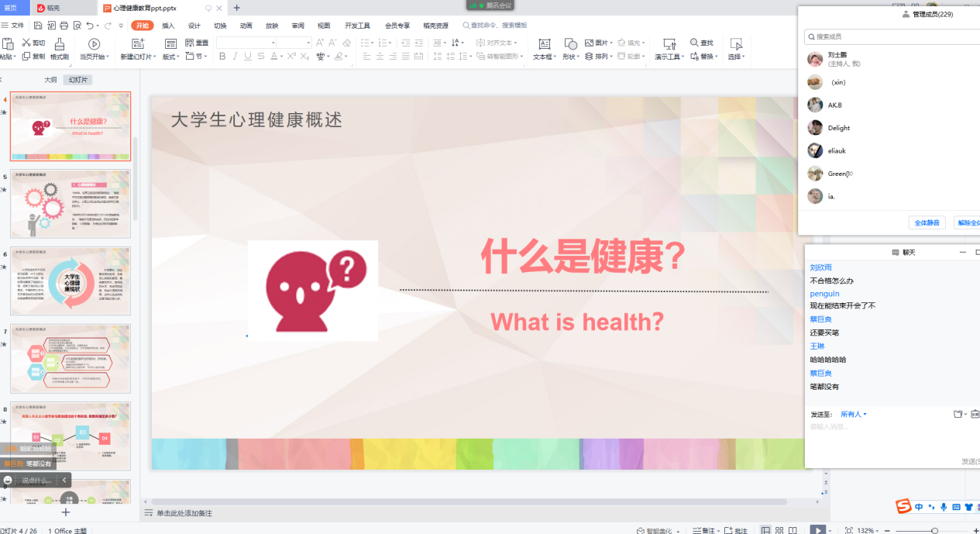Select slide 6 thumbnail in the panel
The height and width of the screenshot is (534, 980).
click(x=70, y=281)
